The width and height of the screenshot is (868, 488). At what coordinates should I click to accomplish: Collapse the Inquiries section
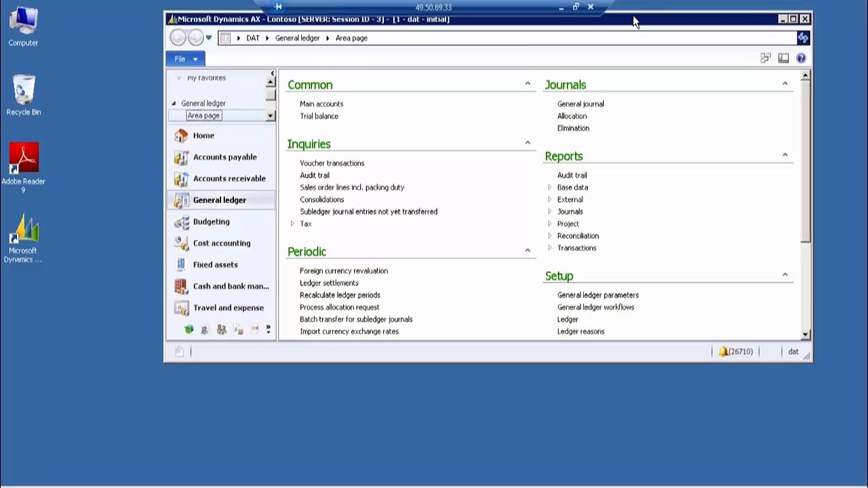528,143
